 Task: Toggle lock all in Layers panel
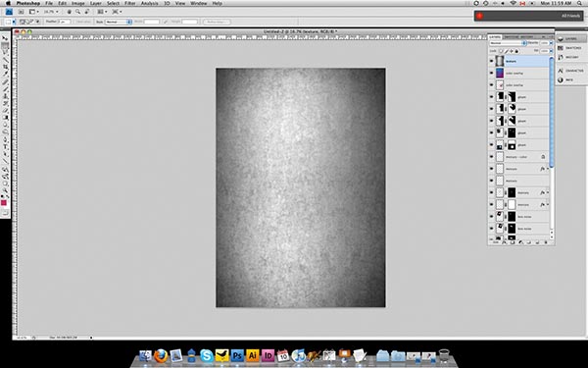516,51
